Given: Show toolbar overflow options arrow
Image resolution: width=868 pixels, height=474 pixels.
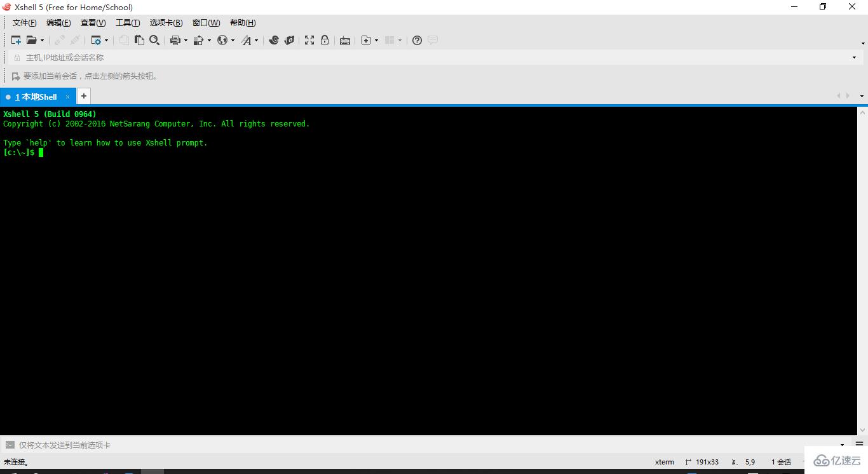Looking at the screenshot, I should tap(864, 43).
